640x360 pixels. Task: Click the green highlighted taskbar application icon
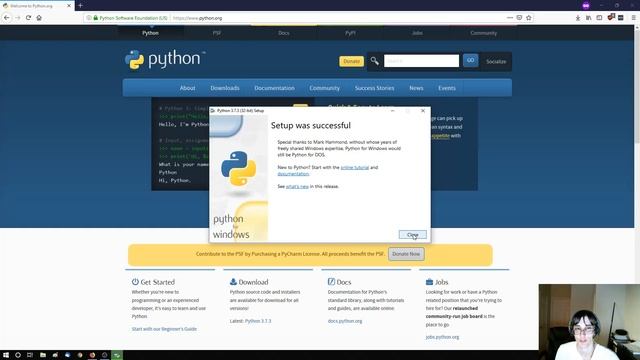coord(117,355)
